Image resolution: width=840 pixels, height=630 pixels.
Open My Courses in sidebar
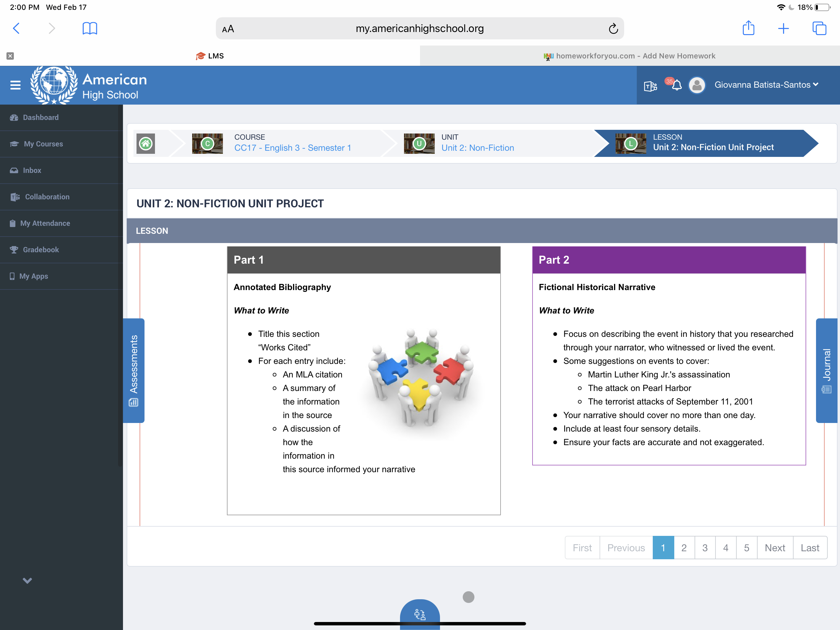point(43,144)
